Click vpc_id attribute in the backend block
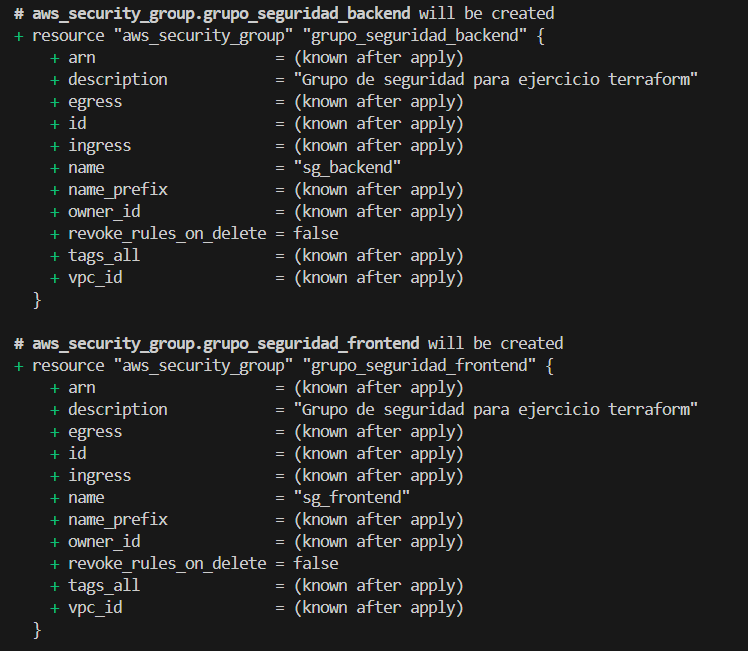 (95, 277)
